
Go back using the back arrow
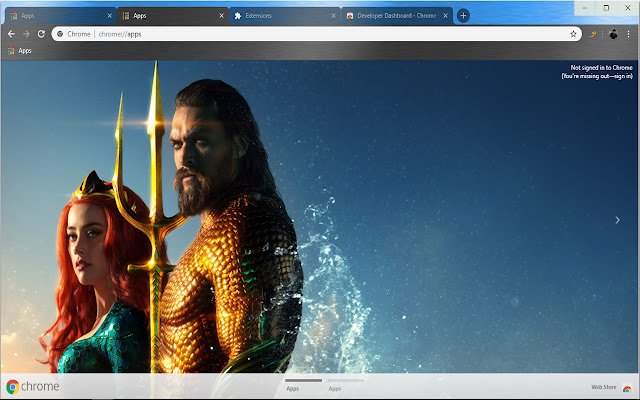tap(11, 34)
